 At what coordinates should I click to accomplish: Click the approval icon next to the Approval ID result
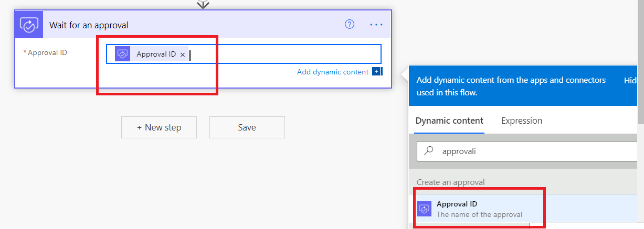tap(424, 209)
